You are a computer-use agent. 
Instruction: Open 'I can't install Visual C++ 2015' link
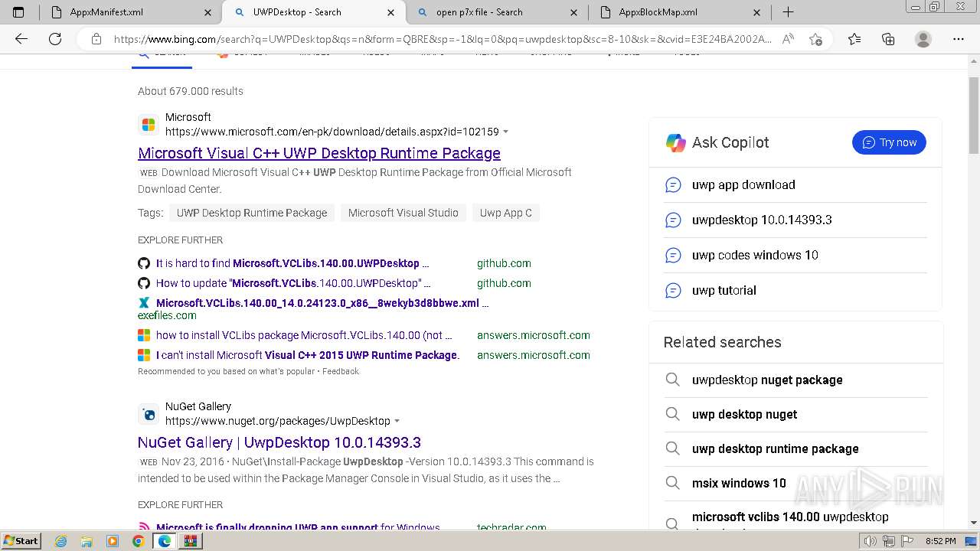click(x=308, y=355)
